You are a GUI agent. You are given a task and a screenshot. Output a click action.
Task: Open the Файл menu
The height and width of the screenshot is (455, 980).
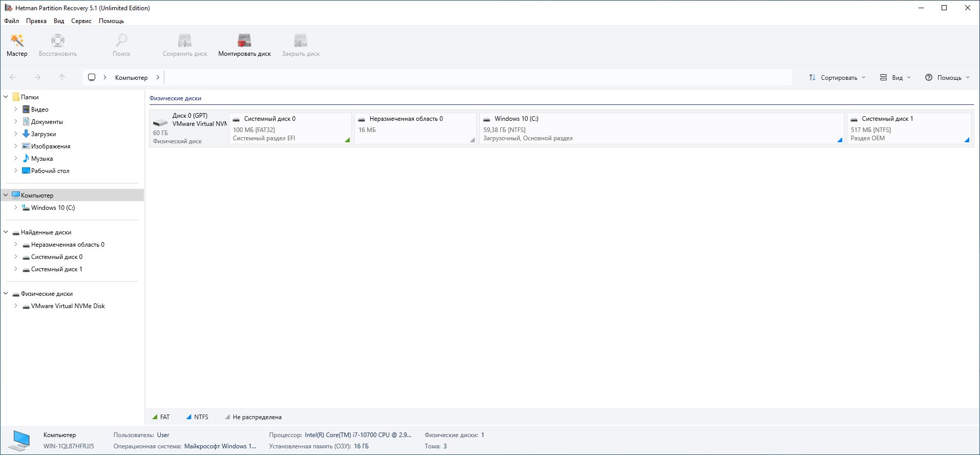(x=11, y=21)
